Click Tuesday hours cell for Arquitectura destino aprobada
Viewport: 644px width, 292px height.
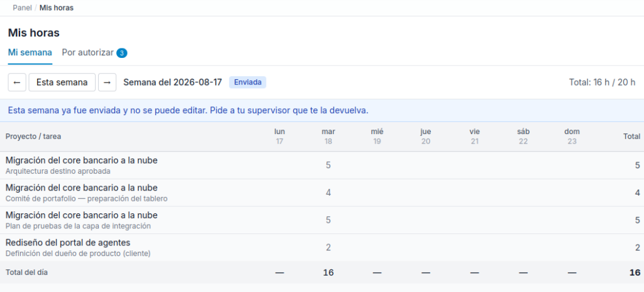click(x=328, y=166)
